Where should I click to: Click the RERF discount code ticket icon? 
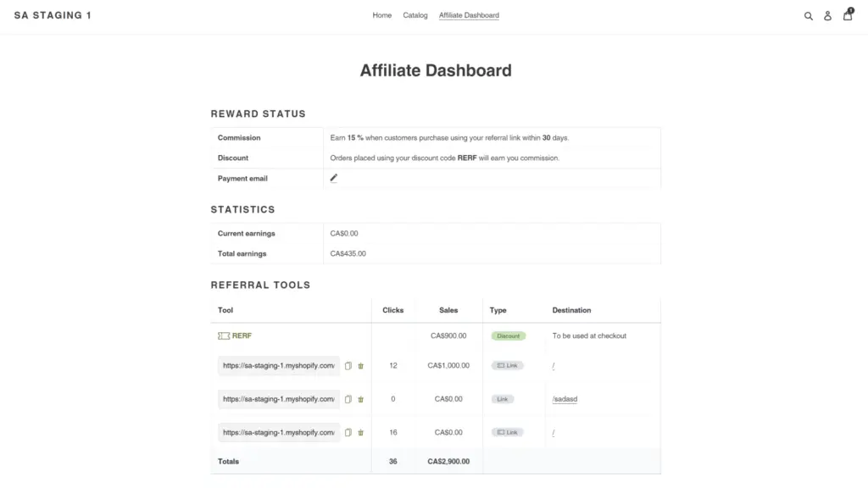click(x=224, y=335)
